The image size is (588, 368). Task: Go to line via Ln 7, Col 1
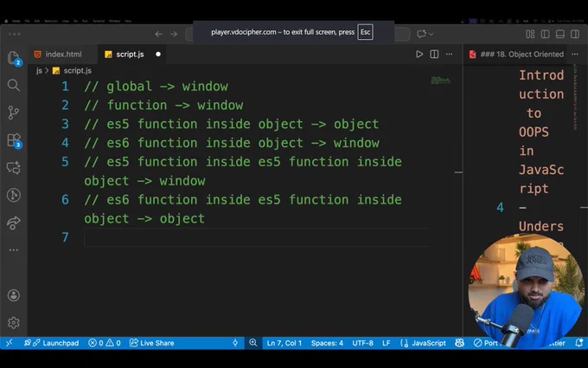click(284, 343)
